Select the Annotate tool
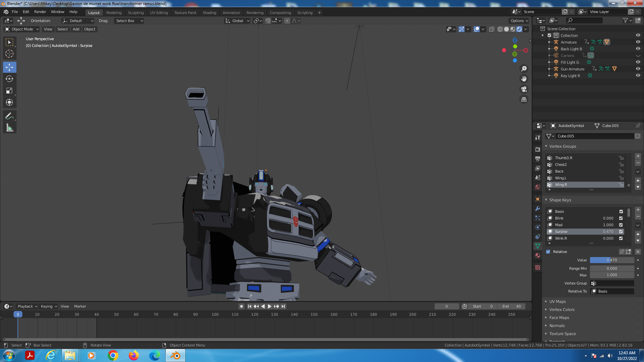This screenshot has width=644, height=362. 9,116
